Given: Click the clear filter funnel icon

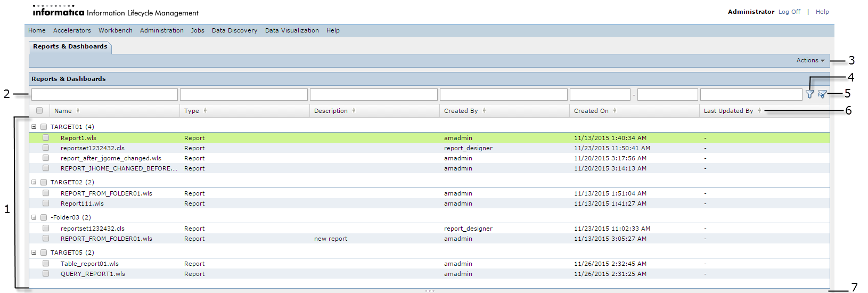Looking at the screenshot, I should tap(822, 94).
